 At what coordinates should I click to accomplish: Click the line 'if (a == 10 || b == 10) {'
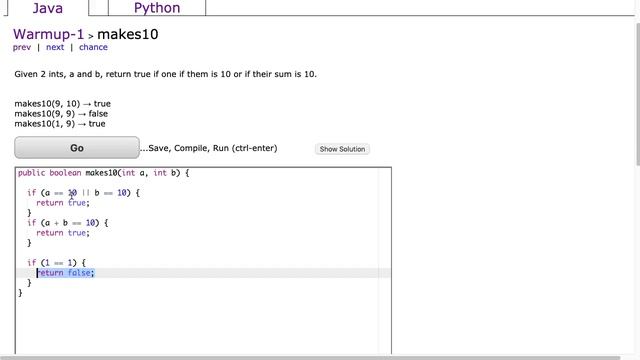pos(83,193)
